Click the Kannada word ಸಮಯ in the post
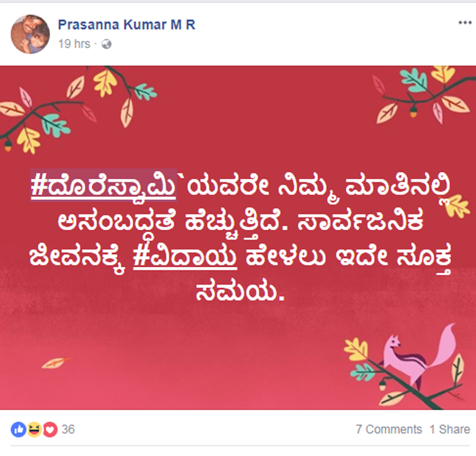 (x=236, y=292)
